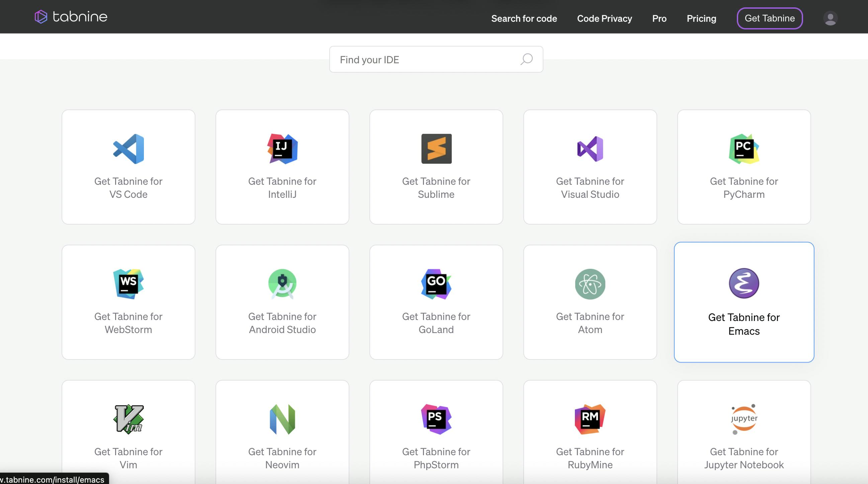This screenshot has width=868, height=484.
Task: Click the Vim logo icon
Action: point(128,419)
